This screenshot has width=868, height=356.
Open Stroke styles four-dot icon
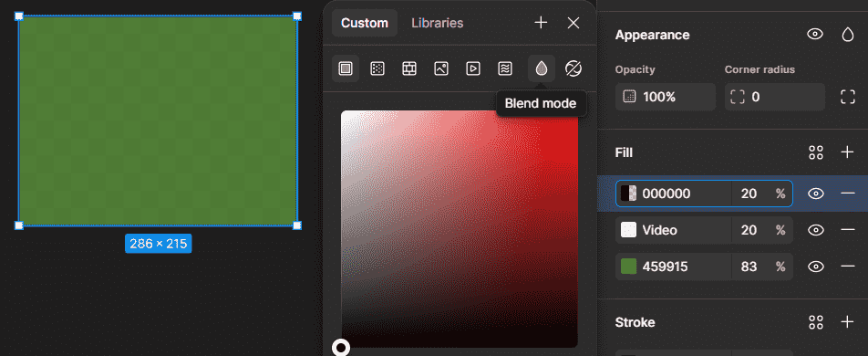[816, 322]
